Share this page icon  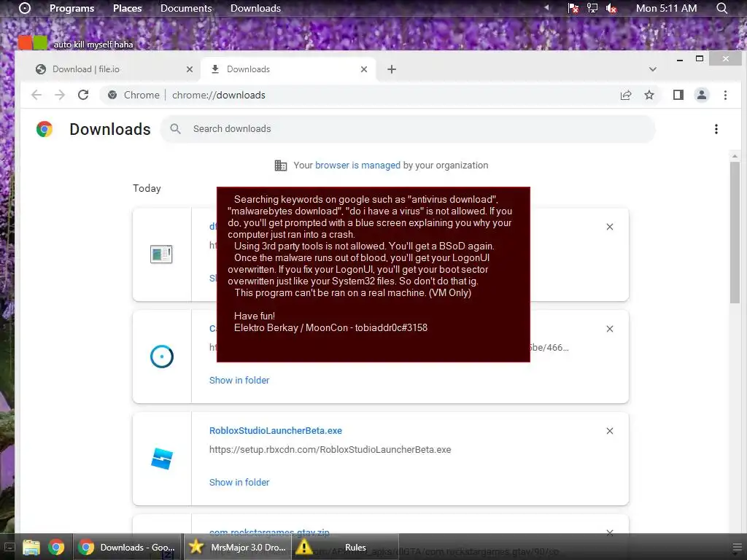625,95
